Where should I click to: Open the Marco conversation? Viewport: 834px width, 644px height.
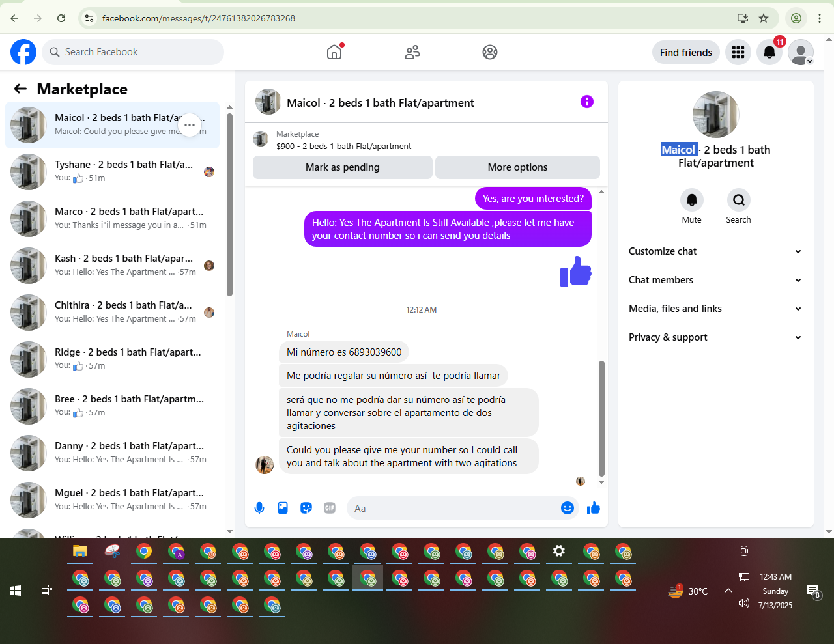pyautogui.click(x=112, y=219)
